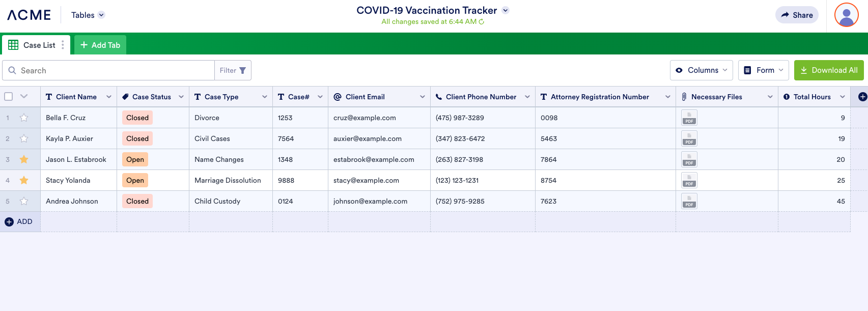868x311 pixels.
Task: Toggle the select all rows checkbox
Action: [9, 97]
